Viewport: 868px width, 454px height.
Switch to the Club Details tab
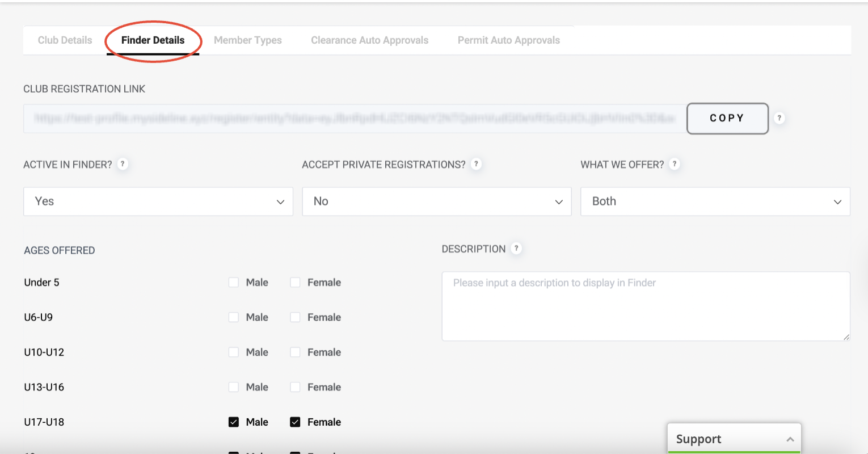tap(65, 40)
